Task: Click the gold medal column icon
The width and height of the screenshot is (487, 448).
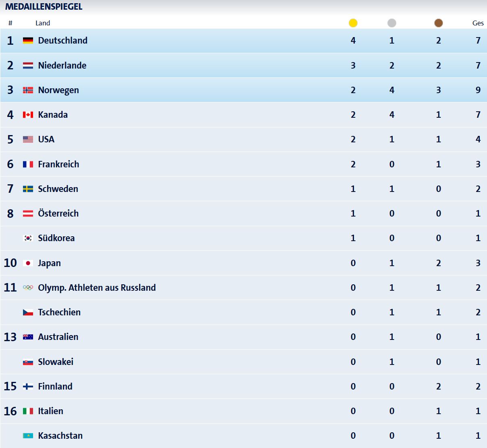Action: click(x=353, y=23)
